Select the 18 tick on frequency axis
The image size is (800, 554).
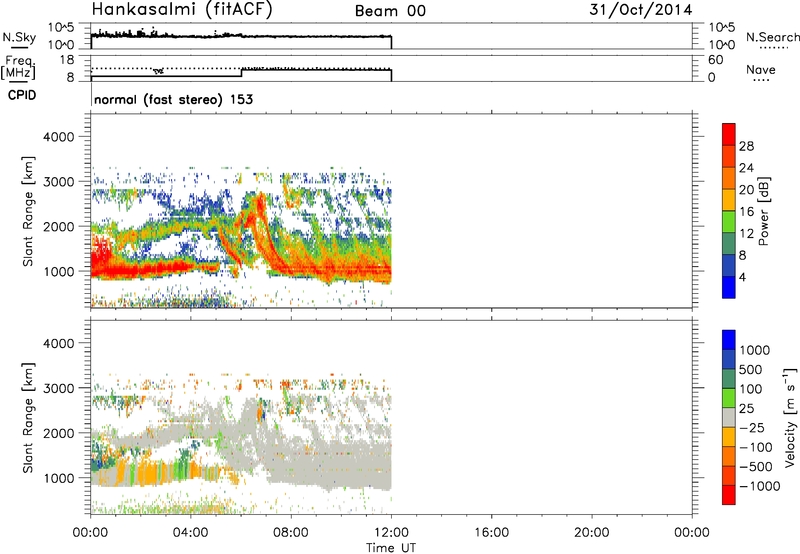(67, 60)
